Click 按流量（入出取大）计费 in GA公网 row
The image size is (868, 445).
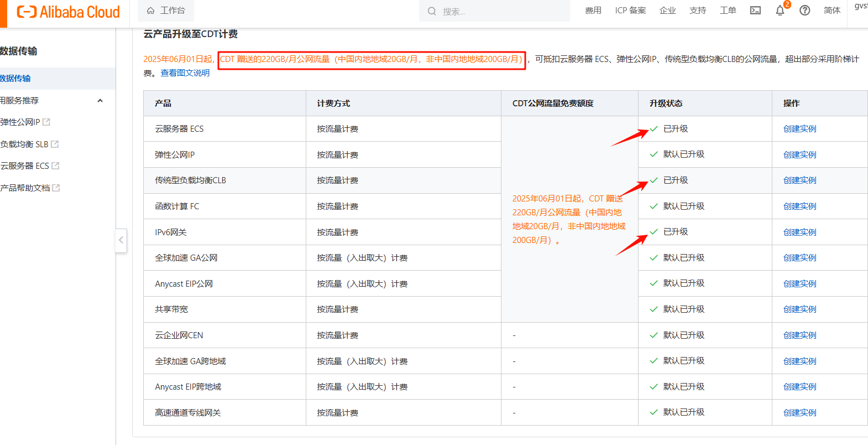click(362, 258)
